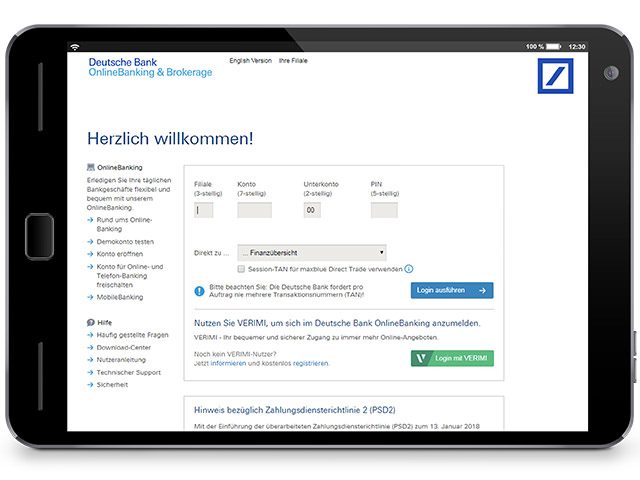Focus the Filiale 3-stellig input field
The image size is (640, 480).
coord(203,210)
